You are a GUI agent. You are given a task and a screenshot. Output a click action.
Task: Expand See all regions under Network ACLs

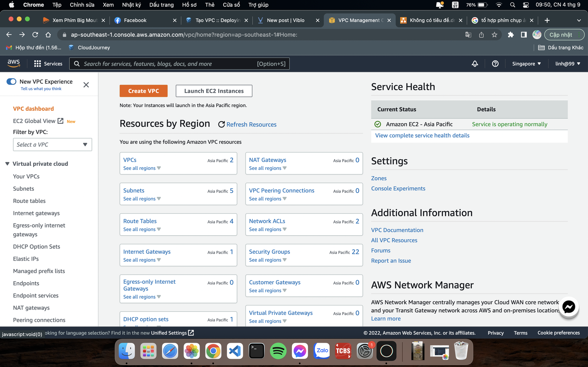(x=268, y=229)
